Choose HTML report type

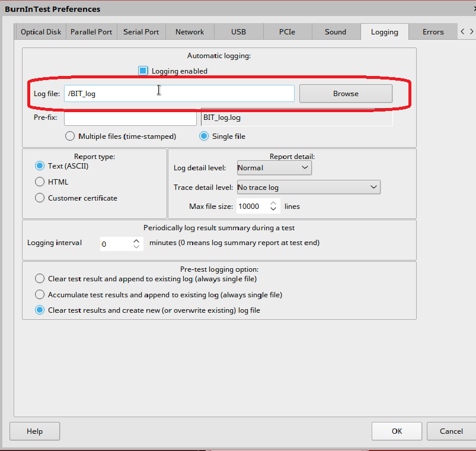(x=40, y=182)
